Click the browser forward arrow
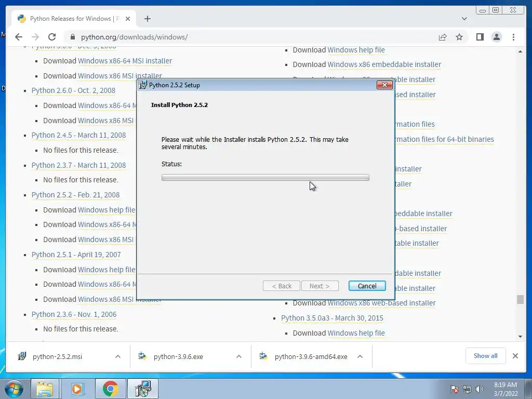Image resolution: width=532 pixels, height=399 pixels. click(x=35, y=37)
